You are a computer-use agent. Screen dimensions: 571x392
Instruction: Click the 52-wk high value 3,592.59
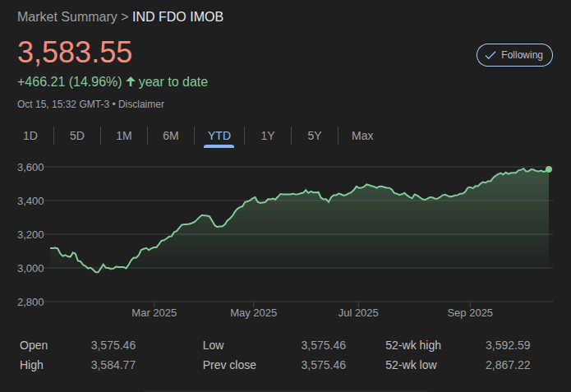(x=508, y=345)
